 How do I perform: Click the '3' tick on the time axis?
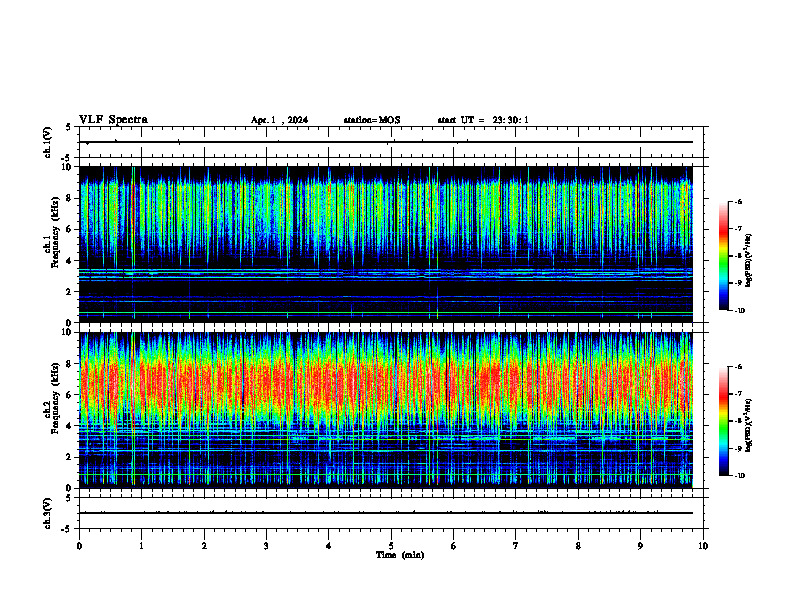click(x=266, y=546)
